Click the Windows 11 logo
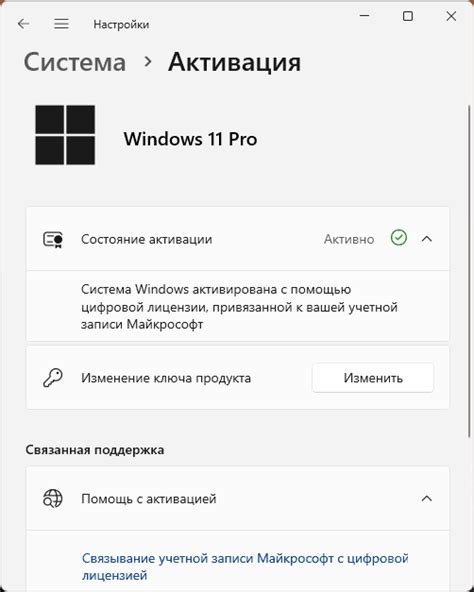This screenshot has height=592, width=474. click(65, 135)
